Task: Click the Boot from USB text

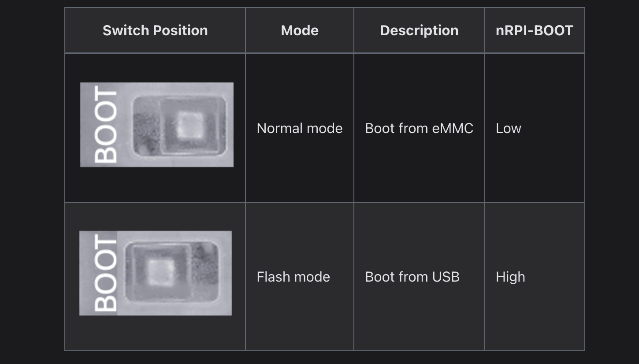Action: tap(412, 277)
